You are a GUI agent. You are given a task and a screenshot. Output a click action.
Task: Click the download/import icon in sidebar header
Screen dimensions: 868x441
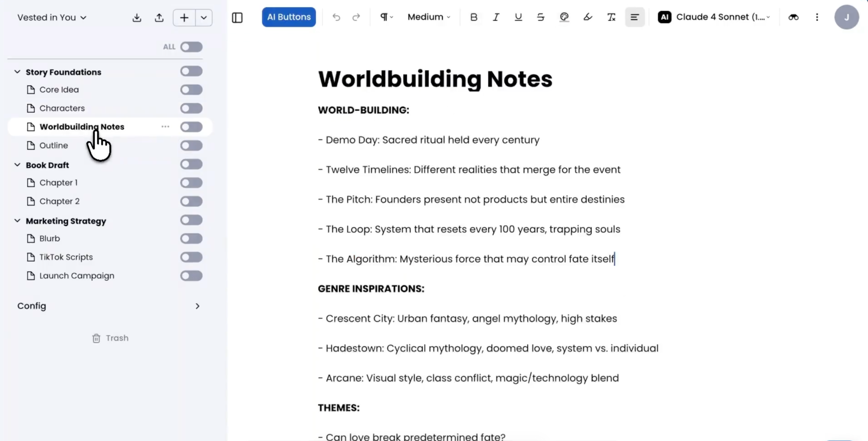pos(137,18)
